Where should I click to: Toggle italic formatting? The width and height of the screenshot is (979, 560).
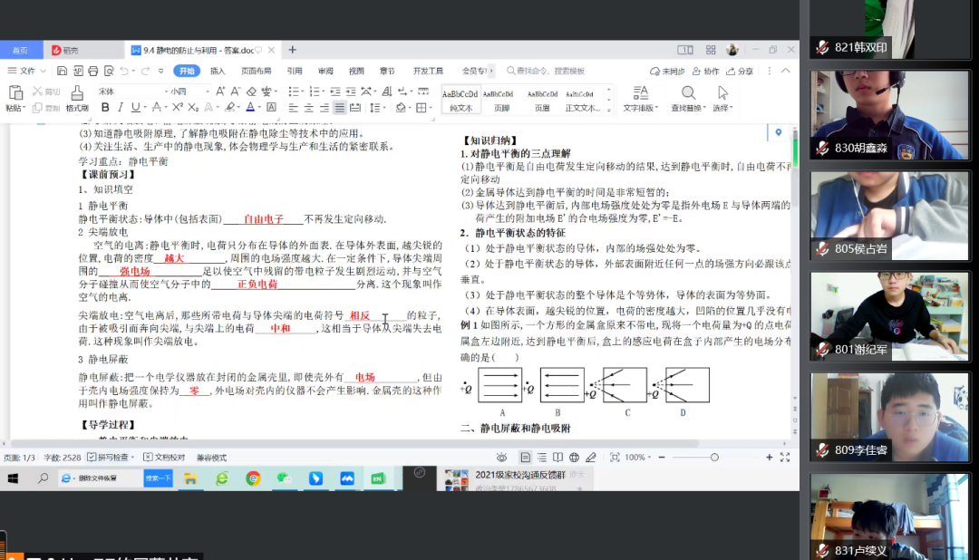(x=120, y=108)
